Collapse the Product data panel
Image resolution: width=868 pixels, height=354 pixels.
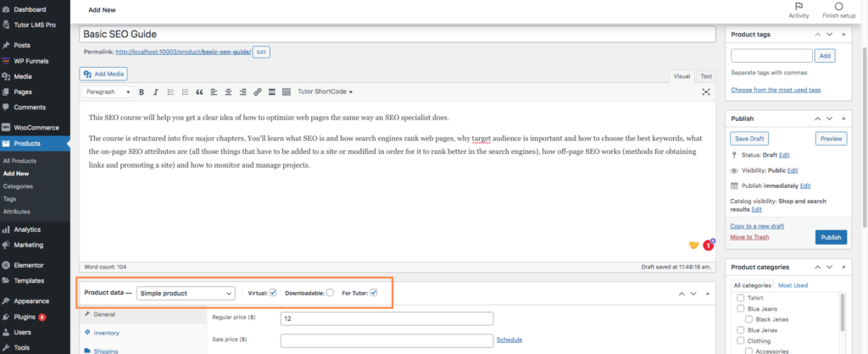(708, 294)
